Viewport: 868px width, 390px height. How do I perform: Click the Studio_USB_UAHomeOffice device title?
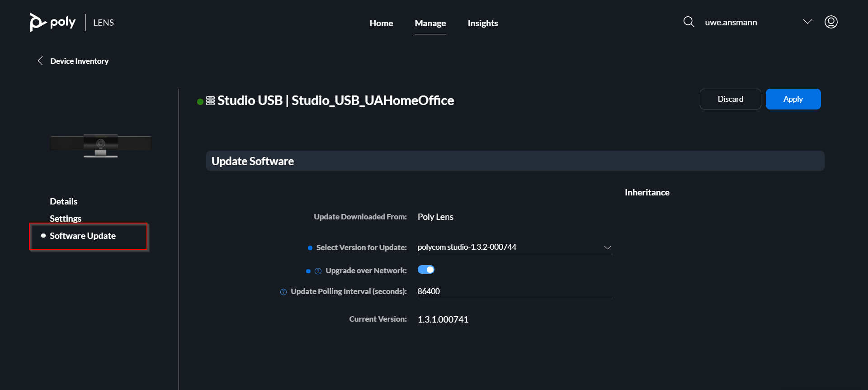coord(373,100)
